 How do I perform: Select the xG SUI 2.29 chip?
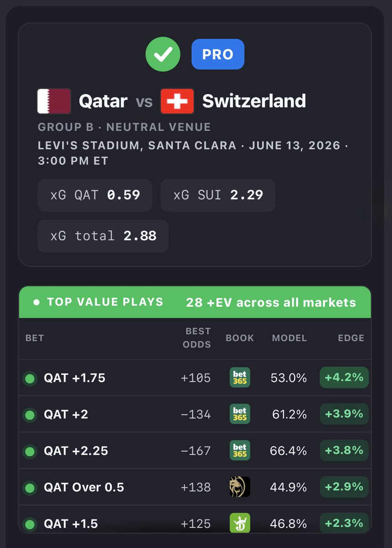coord(218,195)
